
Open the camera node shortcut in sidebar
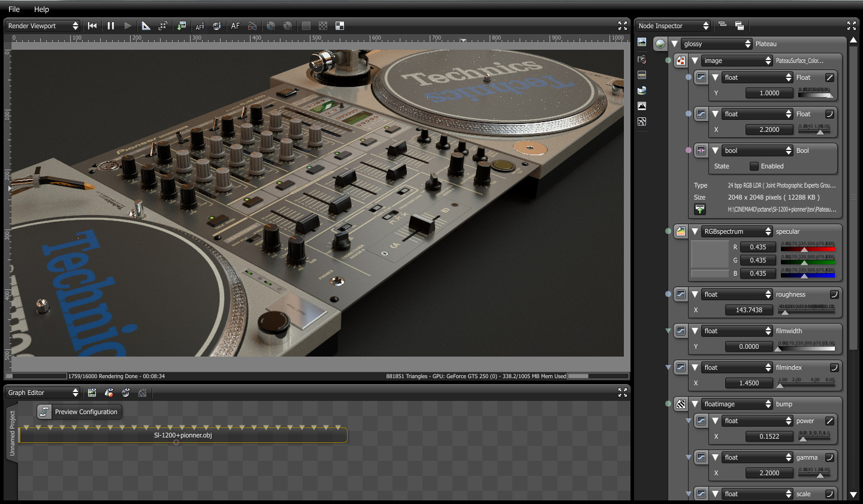(x=642, y=59)
